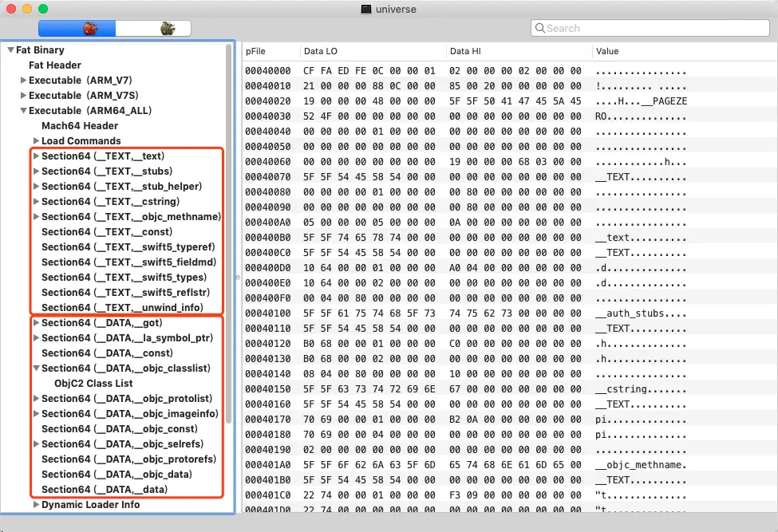The height and width of the screenshot is (532, 778).
Task: Select the Fat Header tree item
Action: pyautogui.click(x=54, y=65)
